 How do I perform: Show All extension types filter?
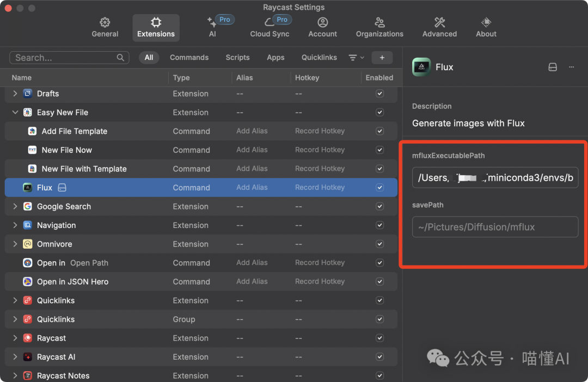[149, 57]
